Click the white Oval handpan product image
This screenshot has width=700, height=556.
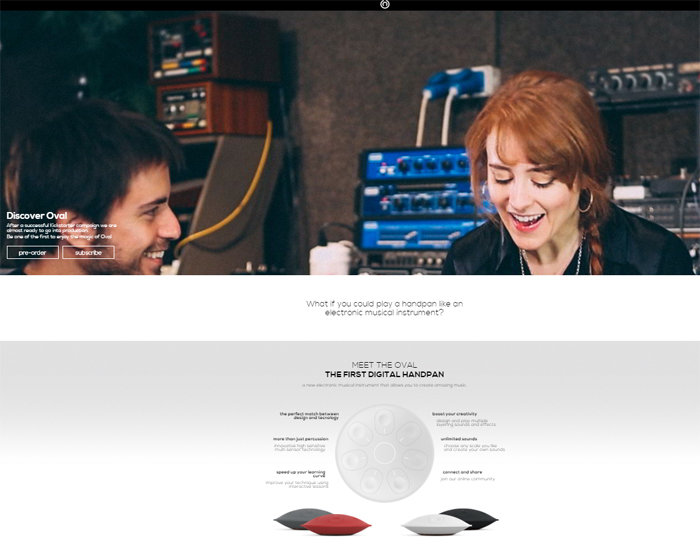click(x=434, y=524)
